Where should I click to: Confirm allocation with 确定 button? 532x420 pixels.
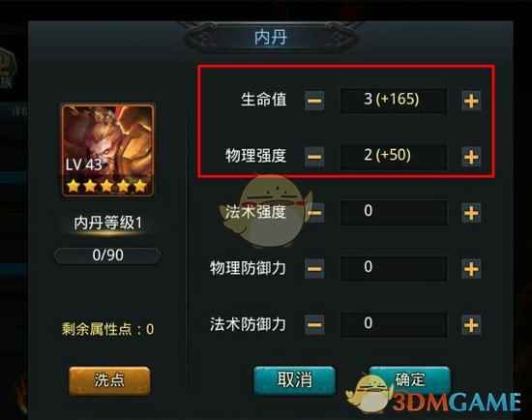[x=409, y=379]
